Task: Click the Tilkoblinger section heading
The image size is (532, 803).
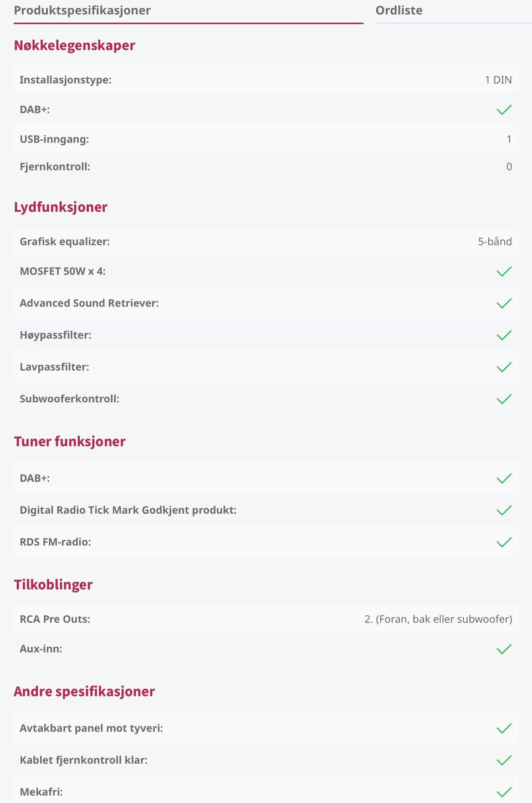Action: (x=53, y=585)
